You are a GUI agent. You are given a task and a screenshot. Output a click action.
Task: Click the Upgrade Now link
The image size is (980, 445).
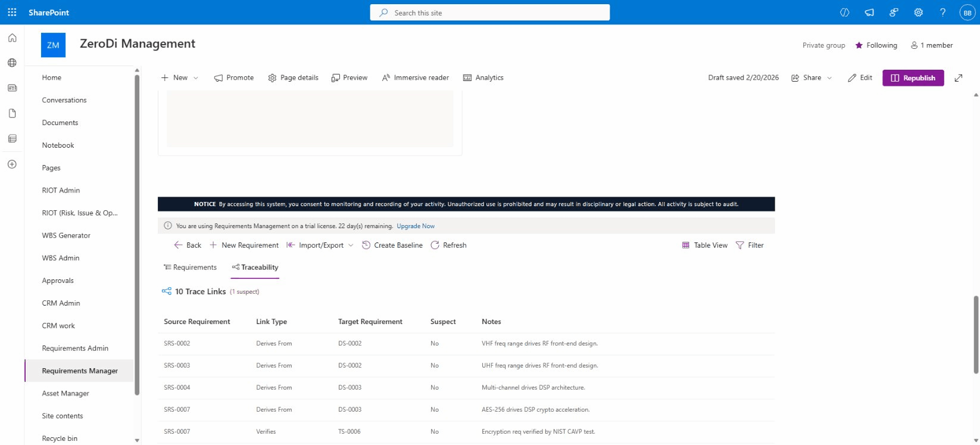coord(416,226)
